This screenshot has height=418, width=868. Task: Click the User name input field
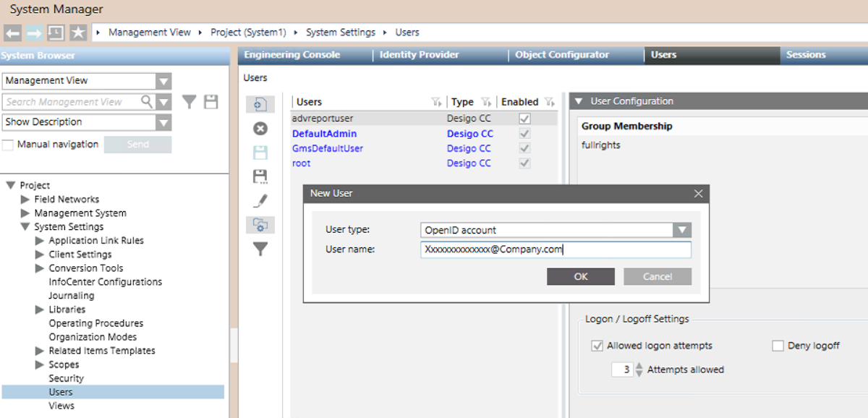[555, 249]
